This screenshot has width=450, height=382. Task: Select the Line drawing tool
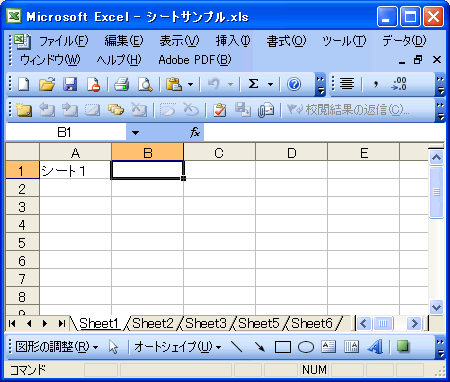tap(237, 347)
